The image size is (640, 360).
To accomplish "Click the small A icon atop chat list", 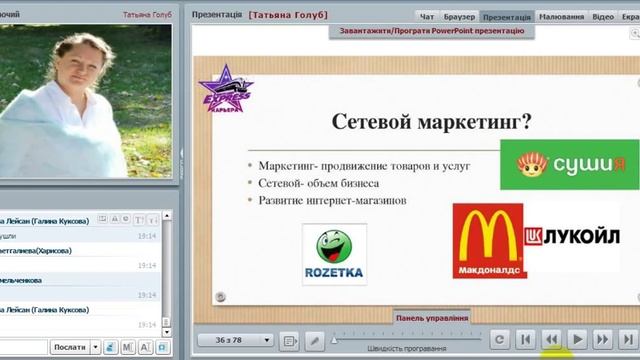I will coord(115,220).
